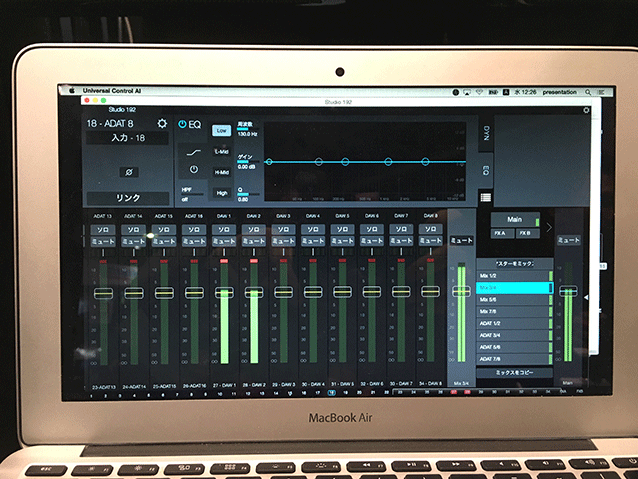Open window settings gear in the top right corner
This screenshot has height=479, width=638.
(586, 110)
